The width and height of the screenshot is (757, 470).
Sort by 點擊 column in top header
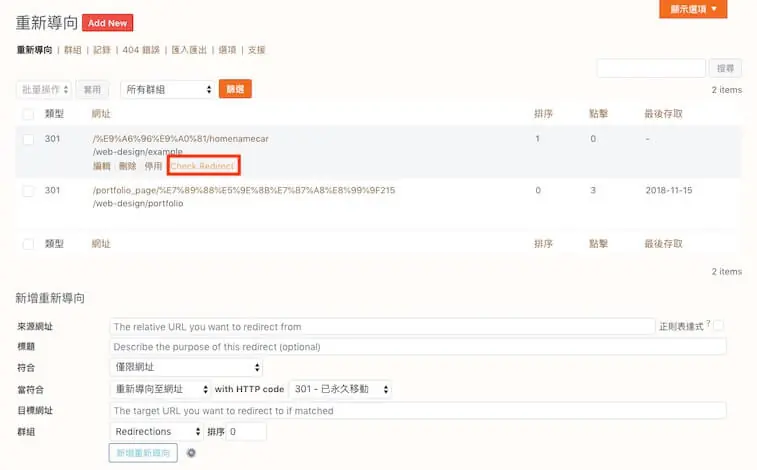pyautogui.click(x=598, y=114)
